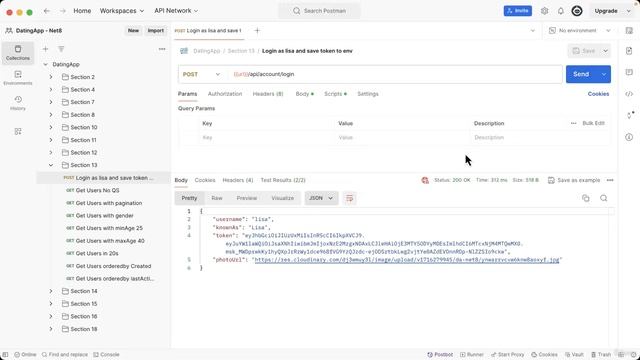Image resolution: width=640 pixels, height=360 pixels.
Task: Open the Collections sidebar panel
Action: [x=18, y=53]
